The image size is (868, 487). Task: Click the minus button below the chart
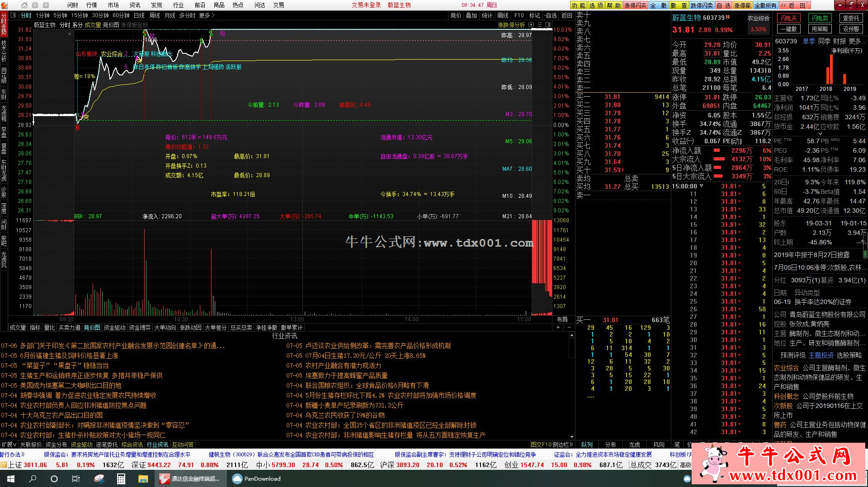569,328
